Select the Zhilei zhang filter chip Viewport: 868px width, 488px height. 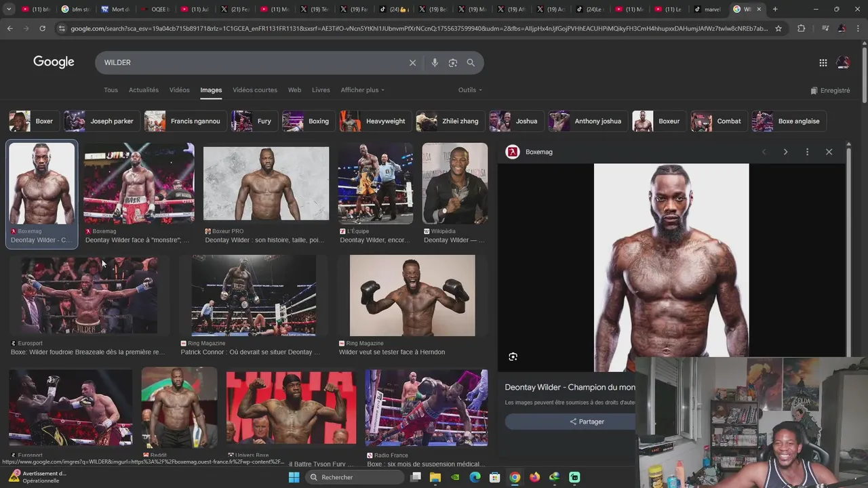click(450, 121)
